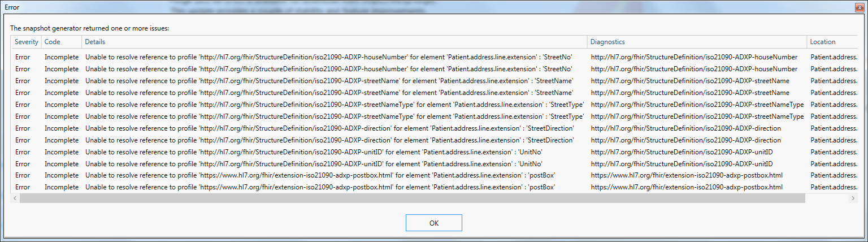Click the horizontal scrollbar thumb

click(x=412, y=198)
